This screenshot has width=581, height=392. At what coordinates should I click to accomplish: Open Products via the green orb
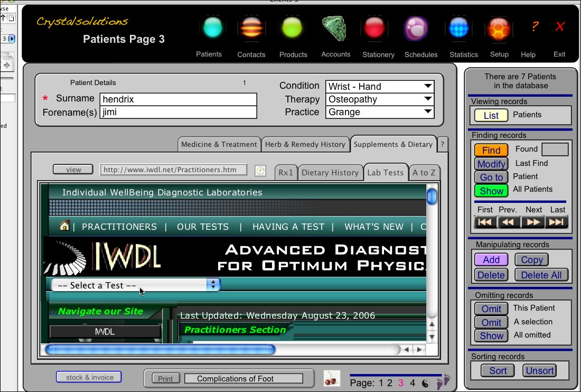click(293, 28)
